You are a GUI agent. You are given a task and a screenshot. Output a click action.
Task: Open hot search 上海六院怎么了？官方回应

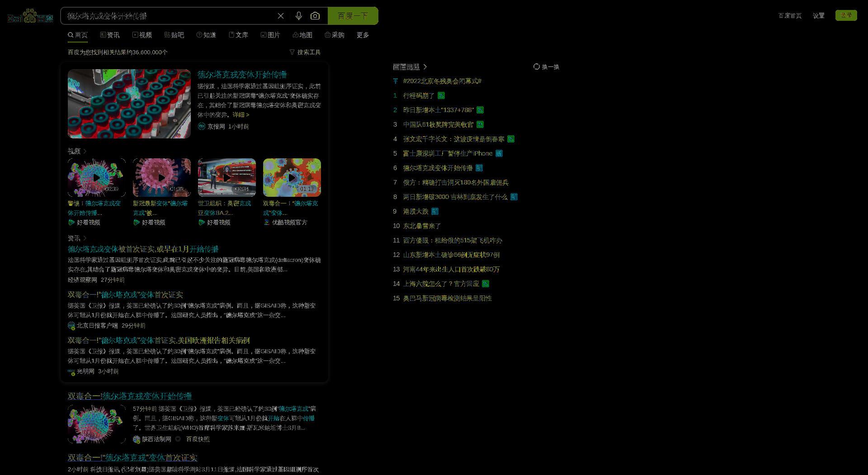click(x=441, y=284)
